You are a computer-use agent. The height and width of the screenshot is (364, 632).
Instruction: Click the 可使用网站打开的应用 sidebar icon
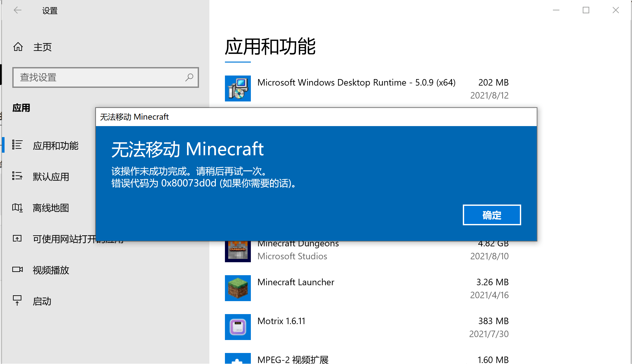(17, 239)
